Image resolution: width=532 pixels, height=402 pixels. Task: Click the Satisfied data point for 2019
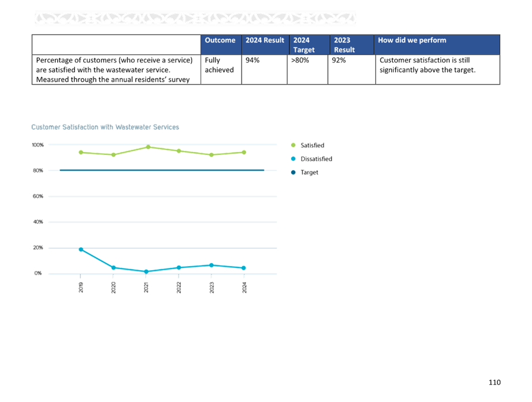81,152
